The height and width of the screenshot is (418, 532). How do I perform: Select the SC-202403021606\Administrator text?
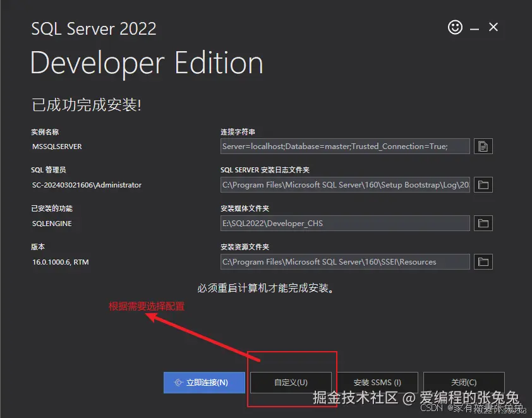(87, 185)
